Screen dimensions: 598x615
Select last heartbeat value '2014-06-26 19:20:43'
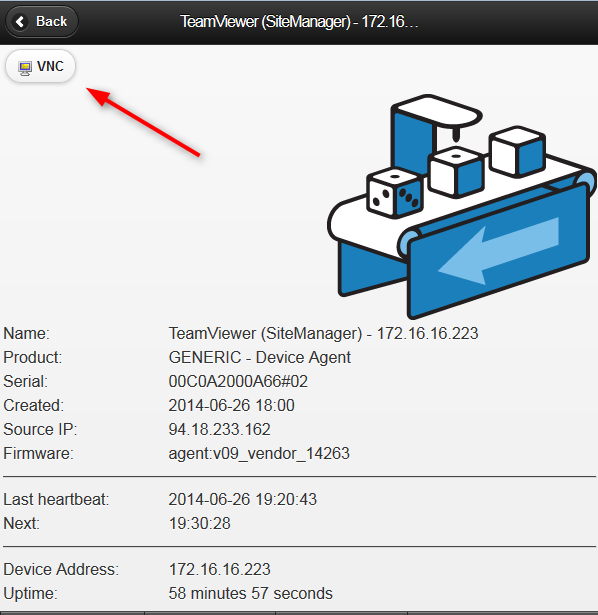pyautogui.click(x=242, y=499)
